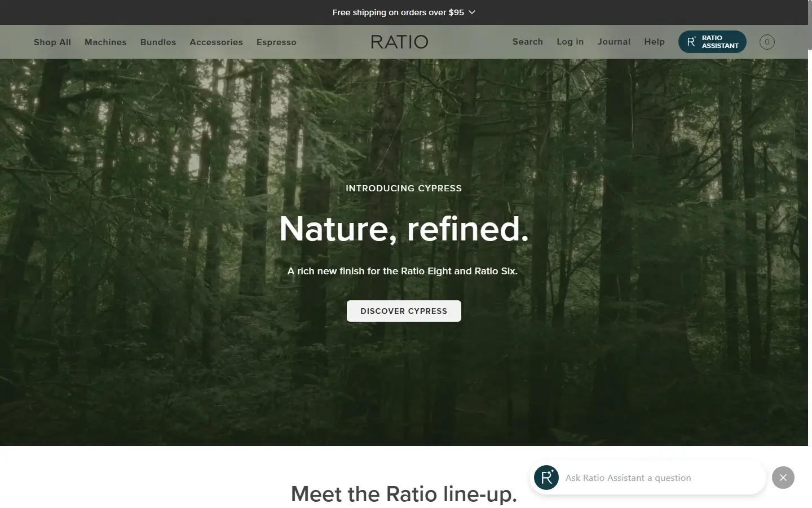Click the RATIO logo in header
812x508 pixels.
pos(399,42)
